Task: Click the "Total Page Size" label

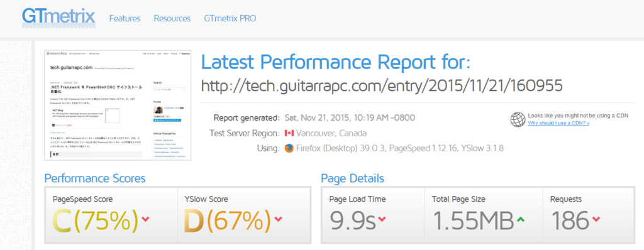Action: click(x=458, y=199)
